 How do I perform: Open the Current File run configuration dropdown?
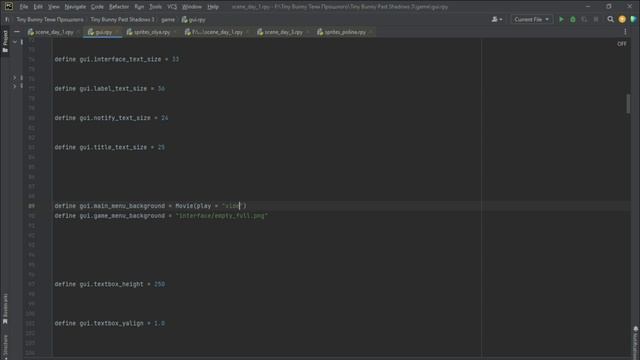531,20
